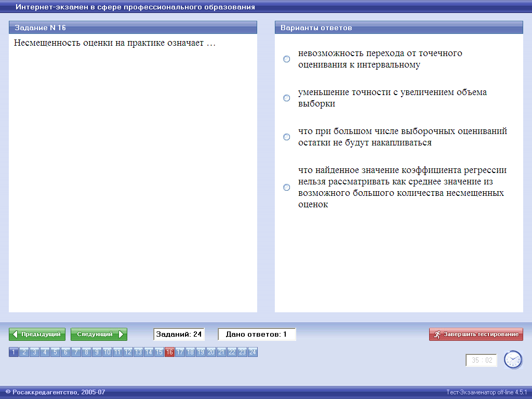Click the 'Дано ответов: 1' counter field
The image size is (532, 399).
click(257, 334)
